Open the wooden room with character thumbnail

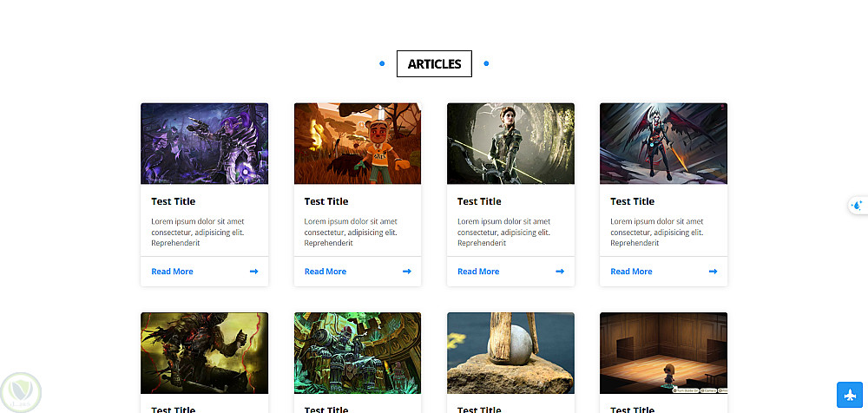[664, 353]
